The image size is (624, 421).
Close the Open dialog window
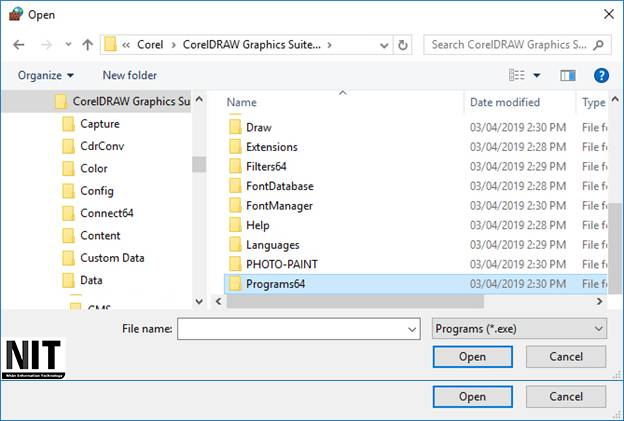point(608,14)
